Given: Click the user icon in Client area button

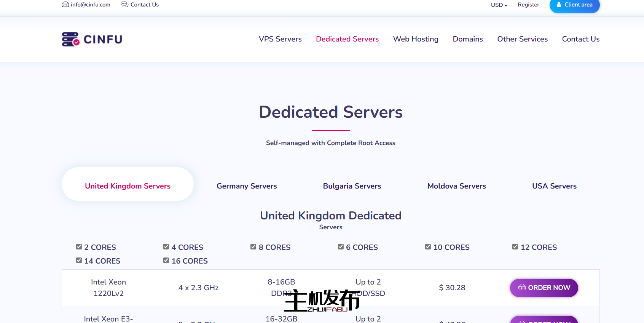Looking at the screenshot, I should click(559, 5).
